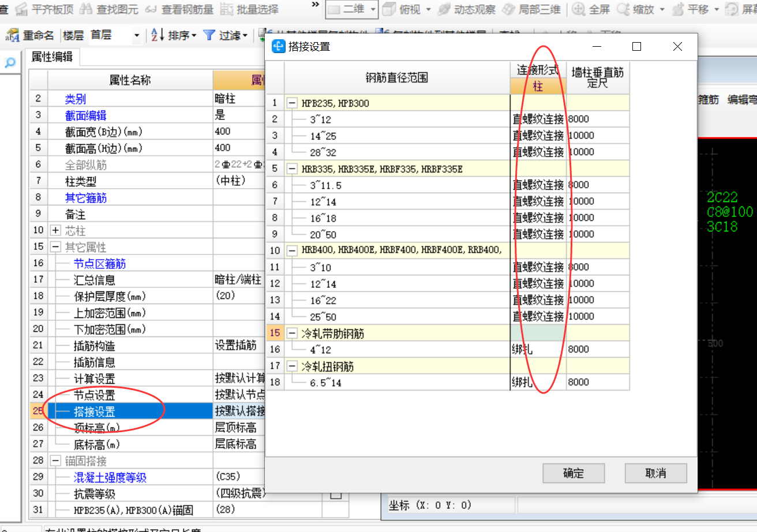This screenshot has height=532, width=757.
Task: Click the 俯视 cube view icon
Action: [x=390, y=9]
